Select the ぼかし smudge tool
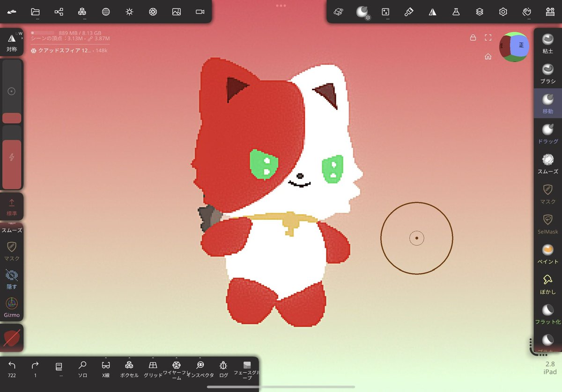562x392 pixels. pos(547,284)
